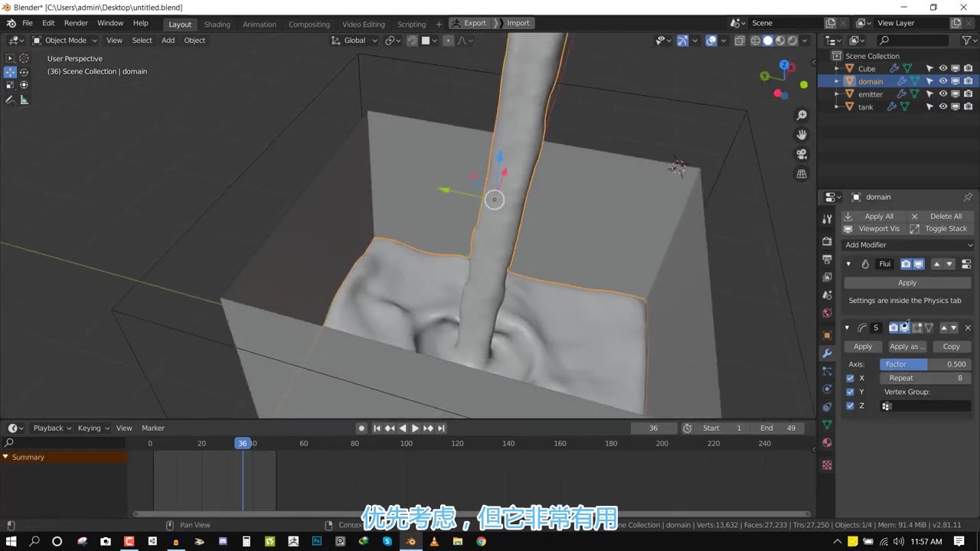Disable render visibility camera toggle for tank

[x=969, y=106]
